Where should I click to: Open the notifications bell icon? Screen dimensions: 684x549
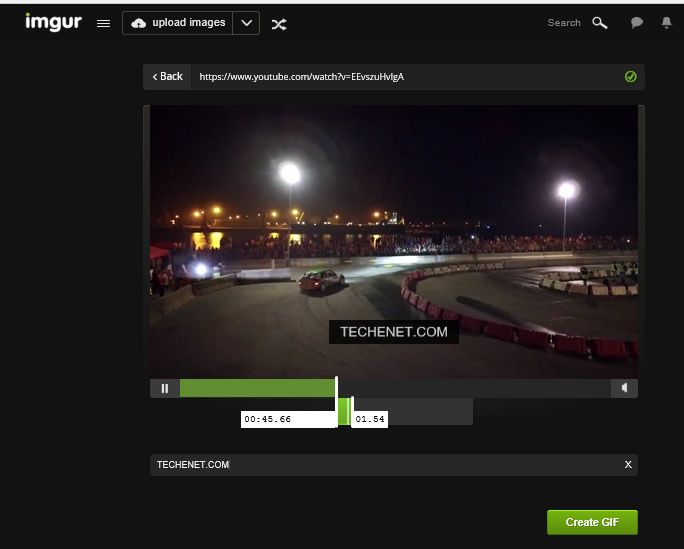tap(667, 23)
